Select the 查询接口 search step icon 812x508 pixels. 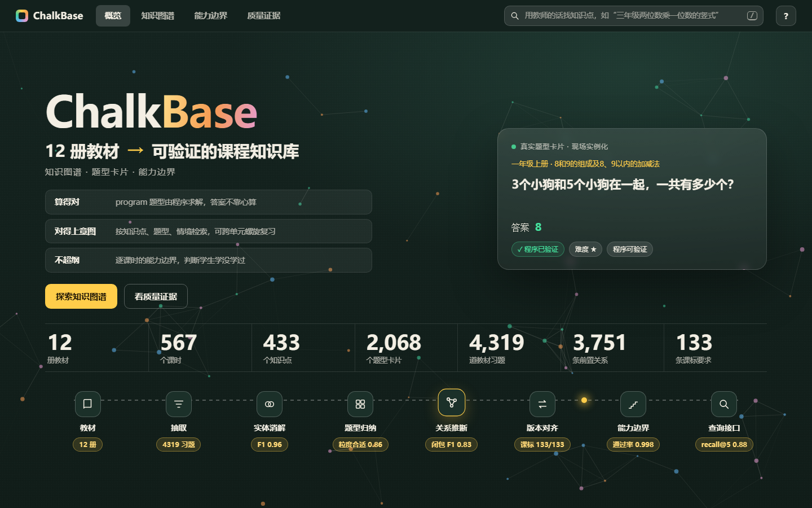click(724, 404)
